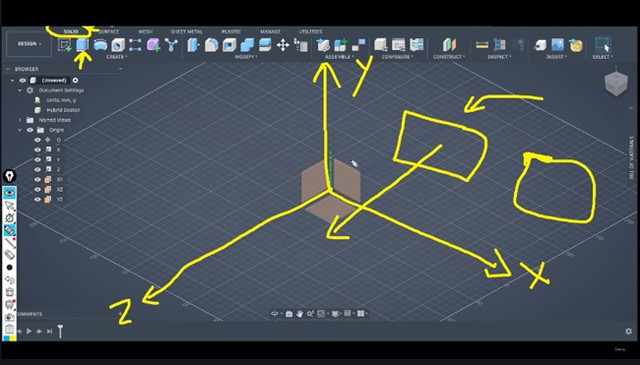Click the timeline play button
This screenshot has height=365, width=640.
click(29, 331)
